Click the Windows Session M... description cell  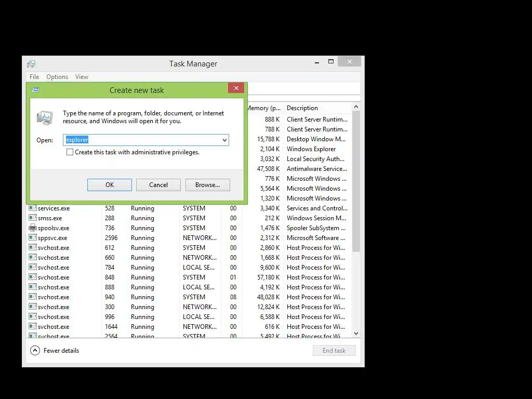coord(316,218)
